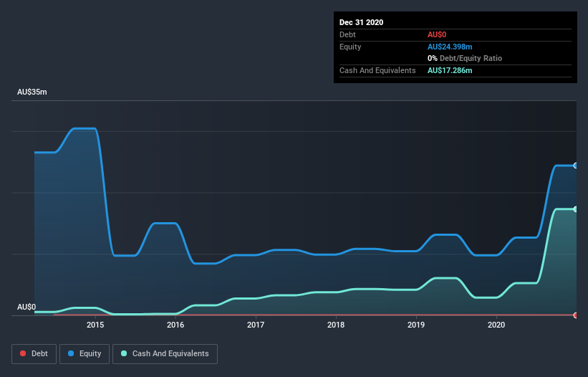Toggle Cash And Equivalents legend button
Image resolution: width=588 pixels, height=377 pixels.
[x=165, y=354]
